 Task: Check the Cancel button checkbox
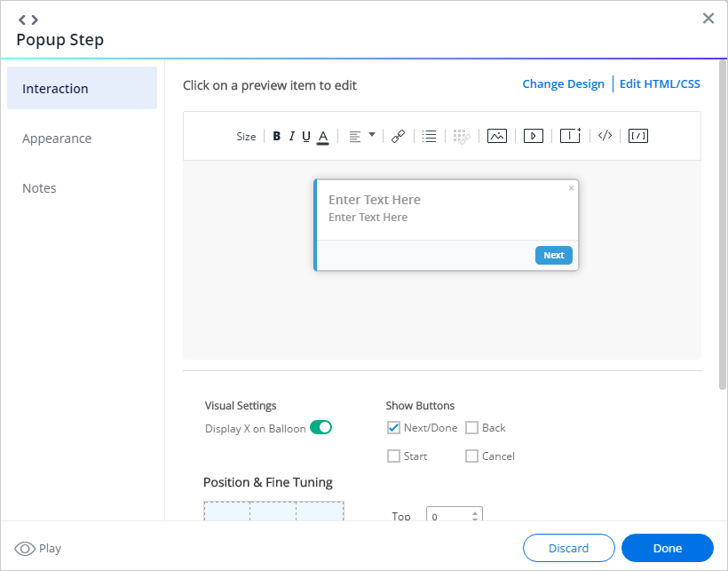(471, 456)
